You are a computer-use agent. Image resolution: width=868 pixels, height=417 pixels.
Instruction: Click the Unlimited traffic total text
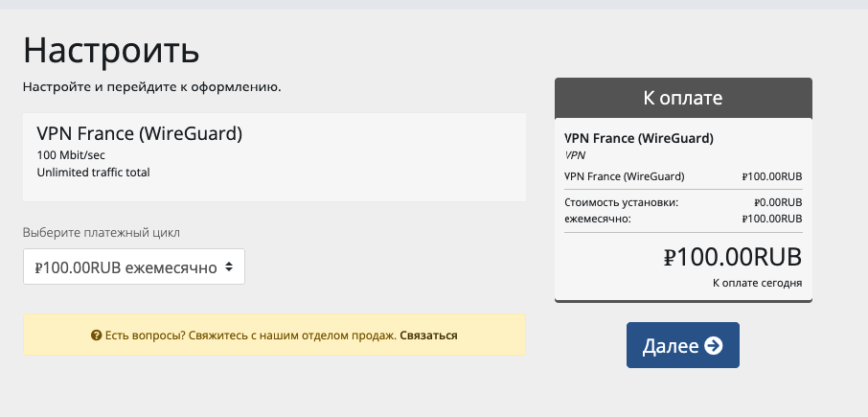[94, 173]
